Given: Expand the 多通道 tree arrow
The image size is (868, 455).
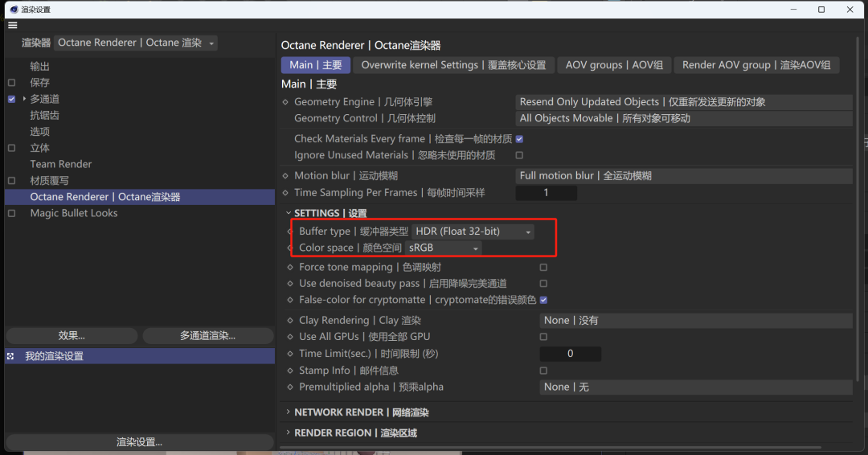Looking at the screenshot, I should tap(24, 99).
